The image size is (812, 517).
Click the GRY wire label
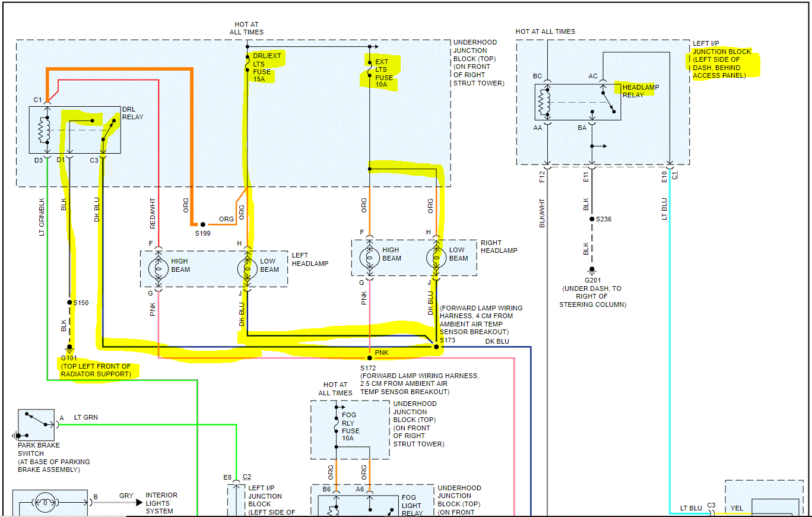tap(126, 496)
